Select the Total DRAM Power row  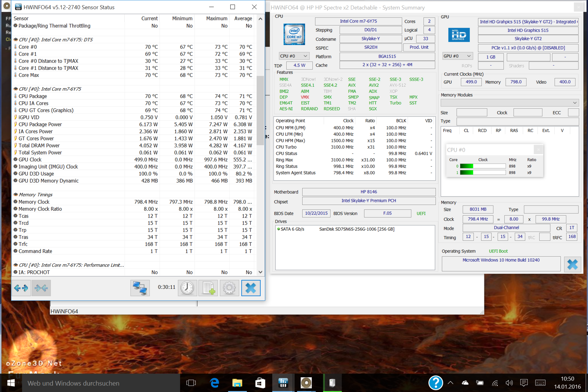(x=133, y=145)
